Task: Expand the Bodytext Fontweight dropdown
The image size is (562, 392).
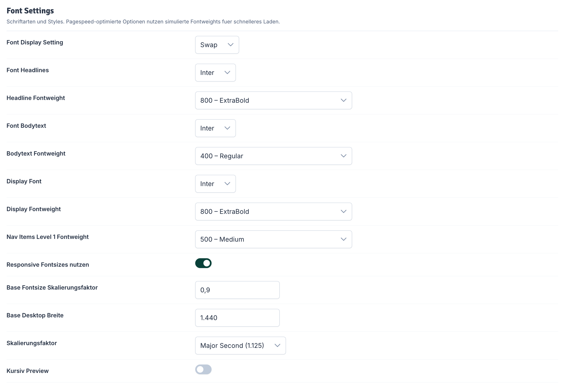Action: point(273,156)
